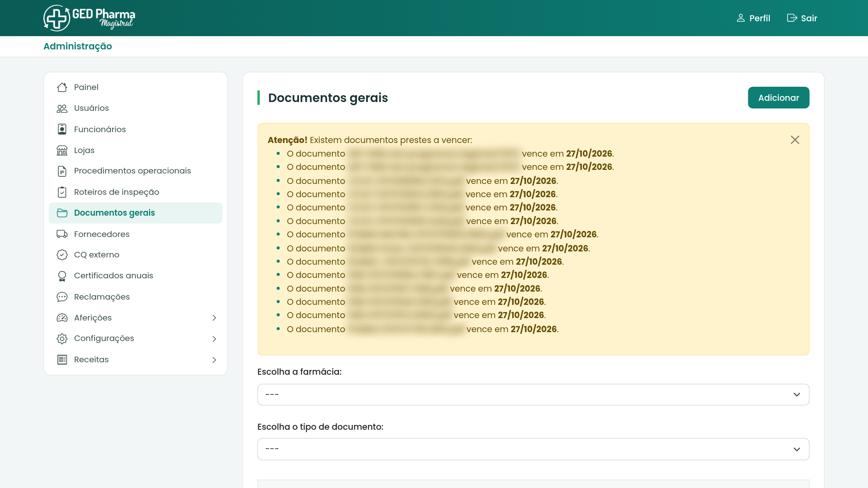Click the Perfil link text
The height and width of the screenshot is (488, 868).
coord(759,18)
